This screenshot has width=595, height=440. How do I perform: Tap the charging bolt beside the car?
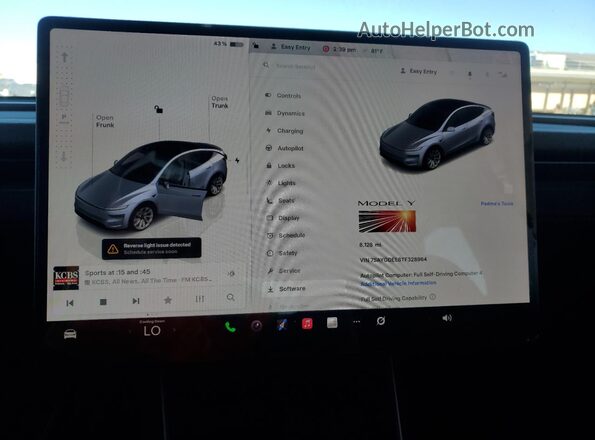point(237,160)
